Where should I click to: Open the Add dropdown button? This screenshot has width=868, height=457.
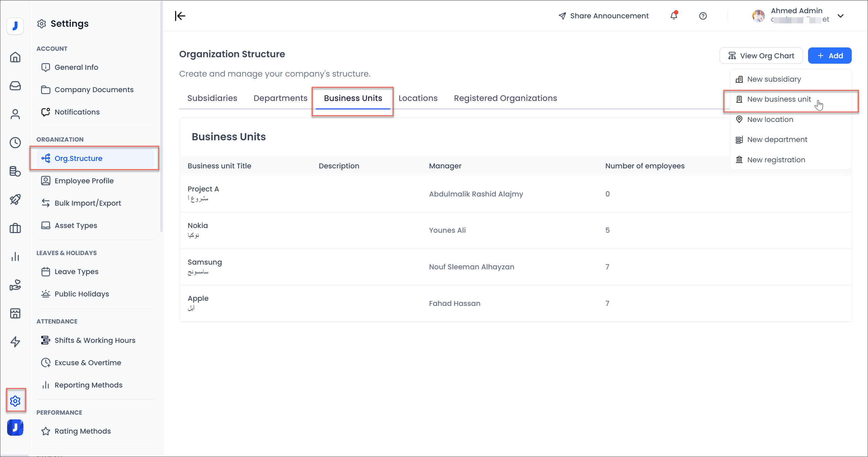tap(829, 56)
